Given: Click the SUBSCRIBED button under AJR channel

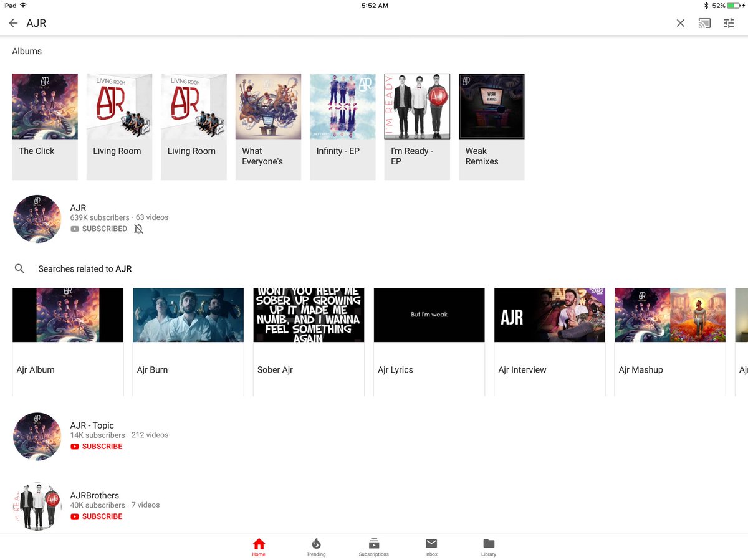Looking at the screenshot, I should coord(98,229).
